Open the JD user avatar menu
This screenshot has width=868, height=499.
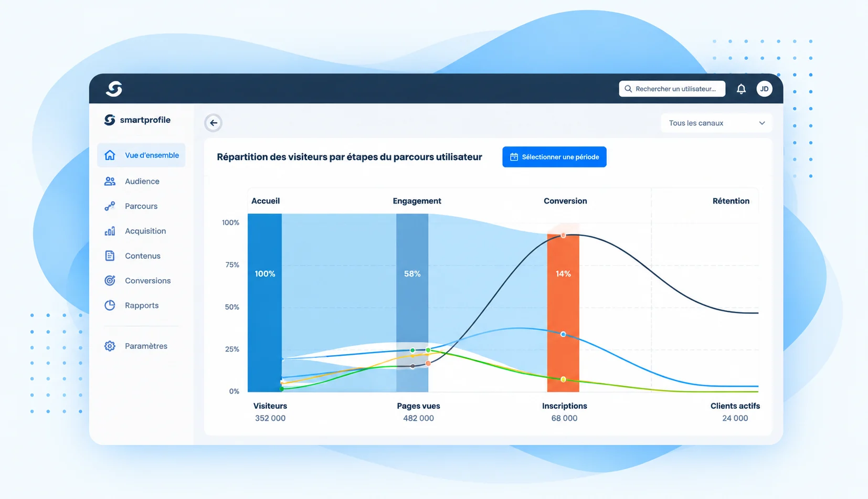(x=764, y=89)
